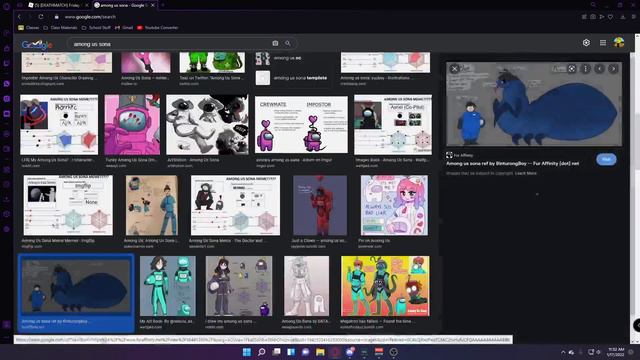Click the heart bookmark icon in toolbar
The width and height of the screenshot is (640, 360).
[x=610, y=17]
